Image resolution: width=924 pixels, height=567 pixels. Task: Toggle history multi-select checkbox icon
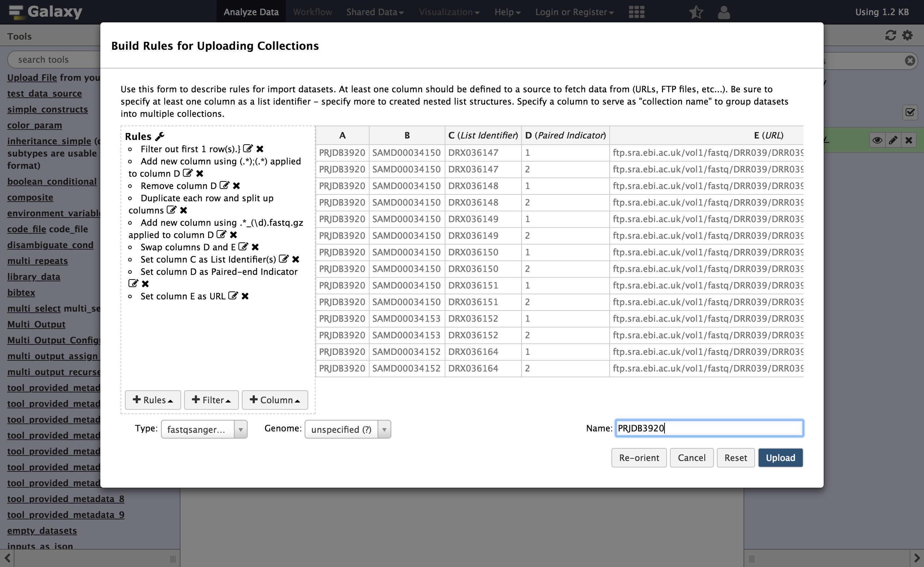pos(910,112)
